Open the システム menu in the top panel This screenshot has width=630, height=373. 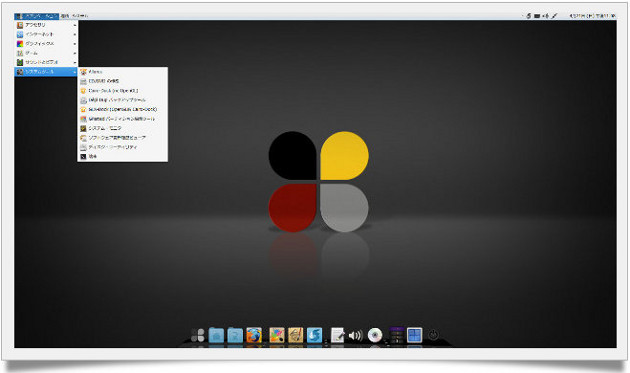click(x=80, y=16)
